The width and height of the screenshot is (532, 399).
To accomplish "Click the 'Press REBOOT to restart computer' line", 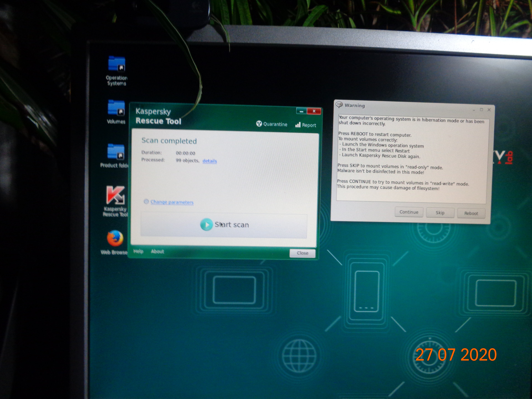I will click(x=375, y=134).
